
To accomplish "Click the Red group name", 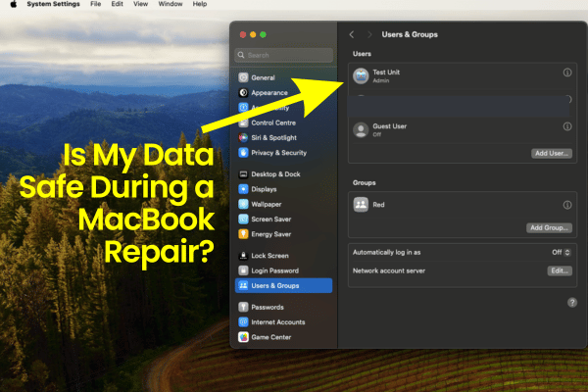I will 378,205.
